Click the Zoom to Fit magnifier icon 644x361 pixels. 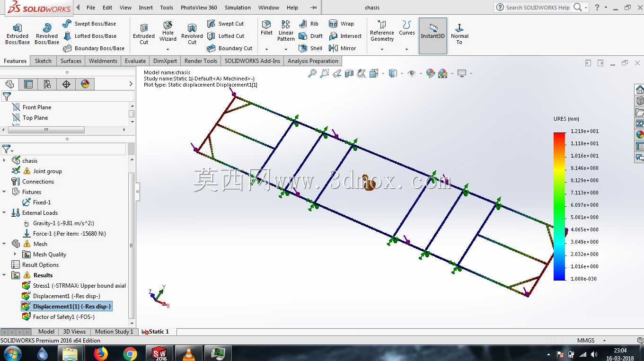pyautogui.click(x=312, y=73)
